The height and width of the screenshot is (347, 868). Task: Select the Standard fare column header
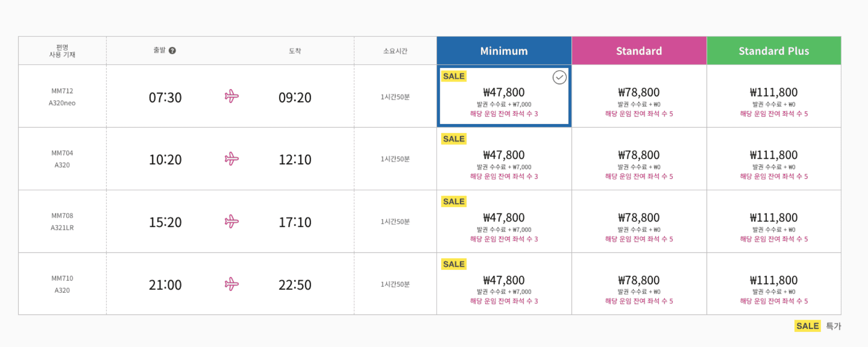(639, 51)
